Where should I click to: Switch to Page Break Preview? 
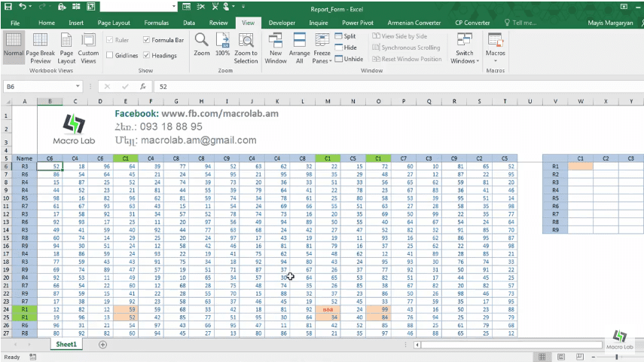[40, 48]
